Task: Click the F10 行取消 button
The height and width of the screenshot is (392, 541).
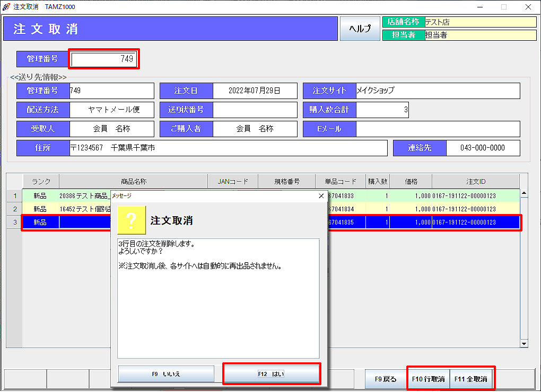Action: click(428, 379)
